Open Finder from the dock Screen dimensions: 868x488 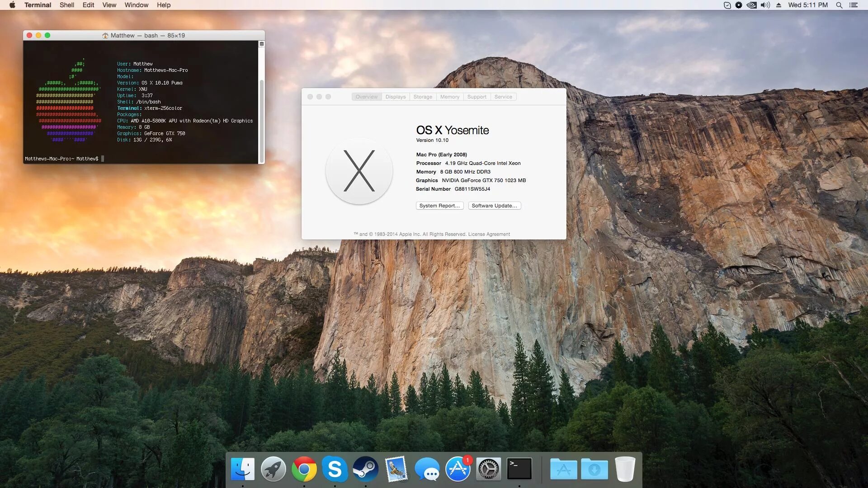pyautogui.click(x=243, y=469)
